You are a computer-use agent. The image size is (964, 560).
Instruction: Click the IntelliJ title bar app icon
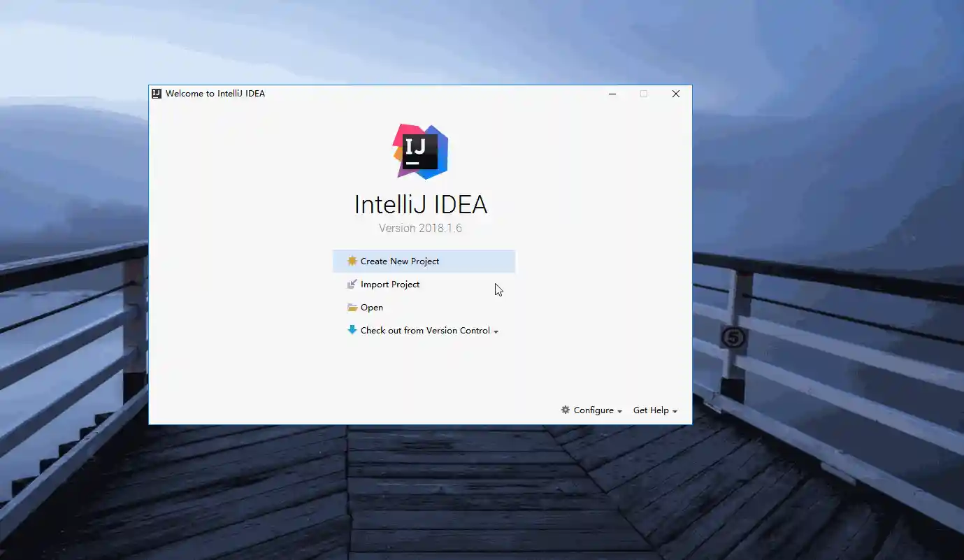click(x=157, y=94)
